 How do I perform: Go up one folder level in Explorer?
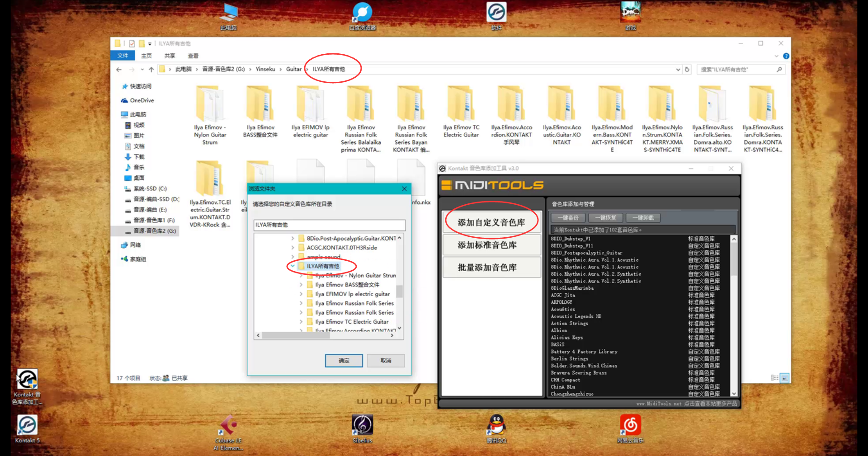pos(151,70)
